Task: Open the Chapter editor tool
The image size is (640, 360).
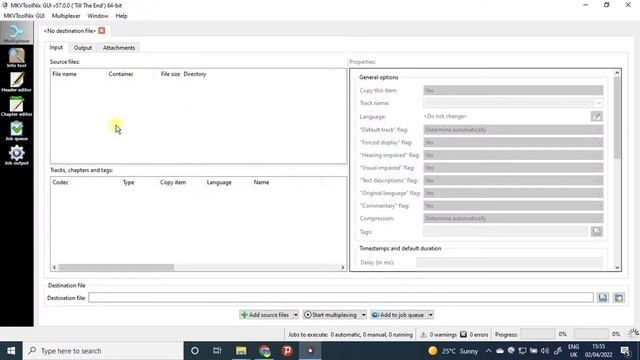Action: click(x=16, y=106)
